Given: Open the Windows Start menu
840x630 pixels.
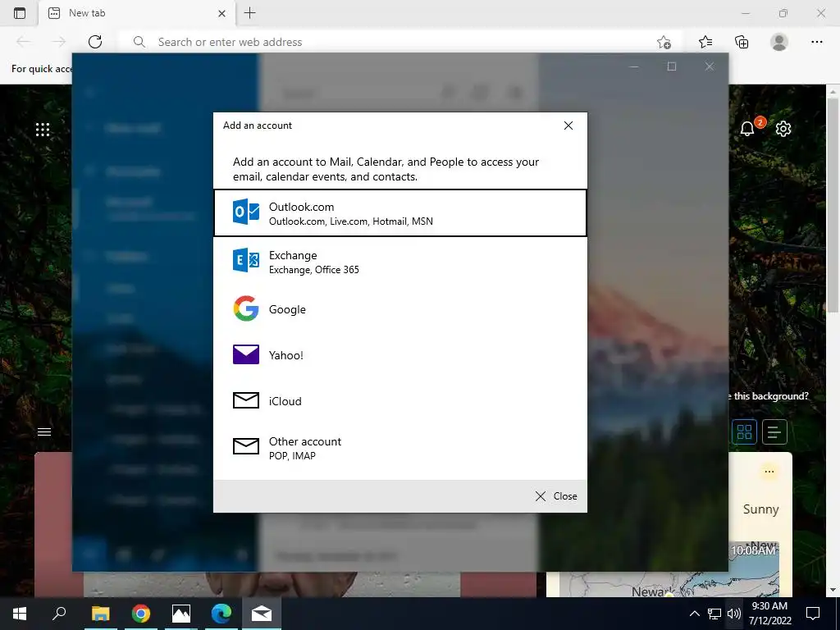Looking at the screenshot, I should [x=20, y=614].
